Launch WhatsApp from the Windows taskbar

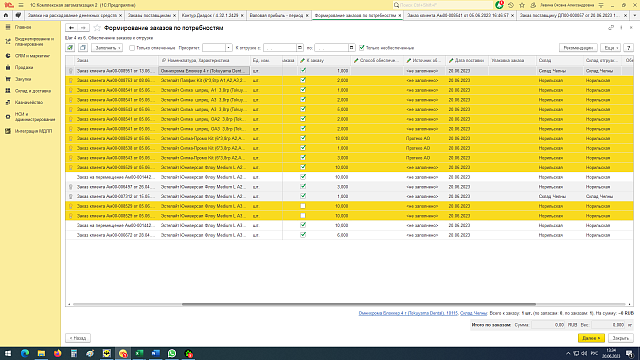point(172,353)
